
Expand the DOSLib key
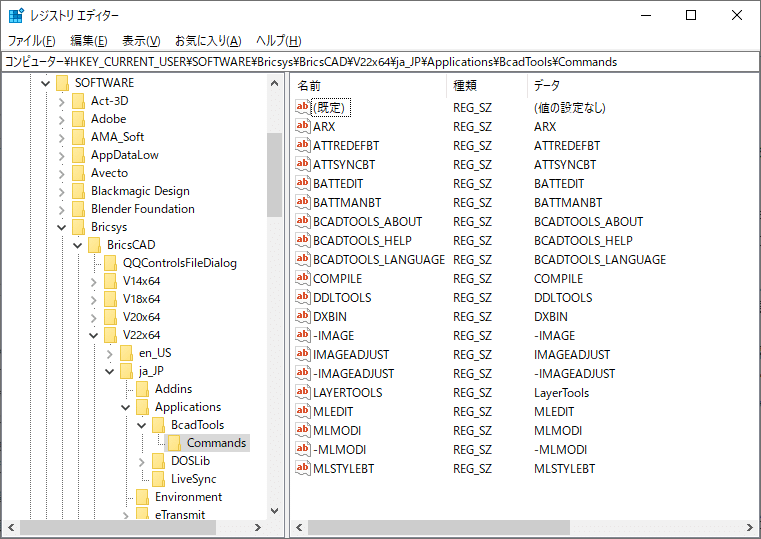pyautogui.click(x=142, y=461)
